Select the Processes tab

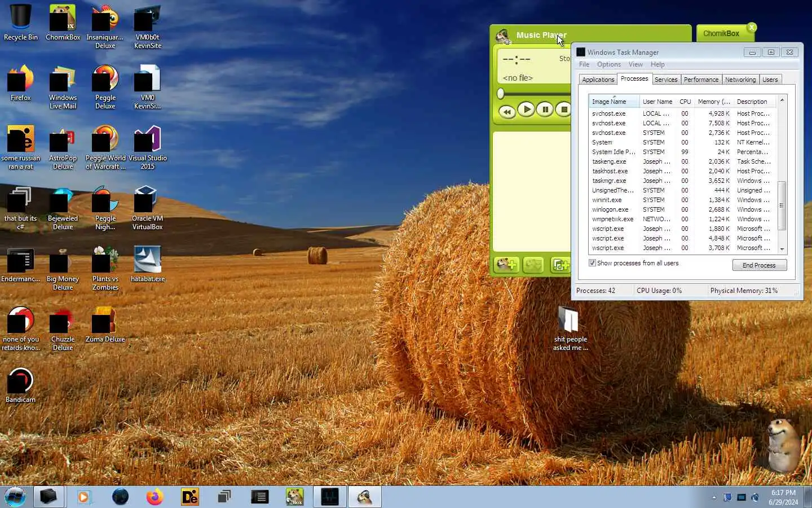click(634, 79)
